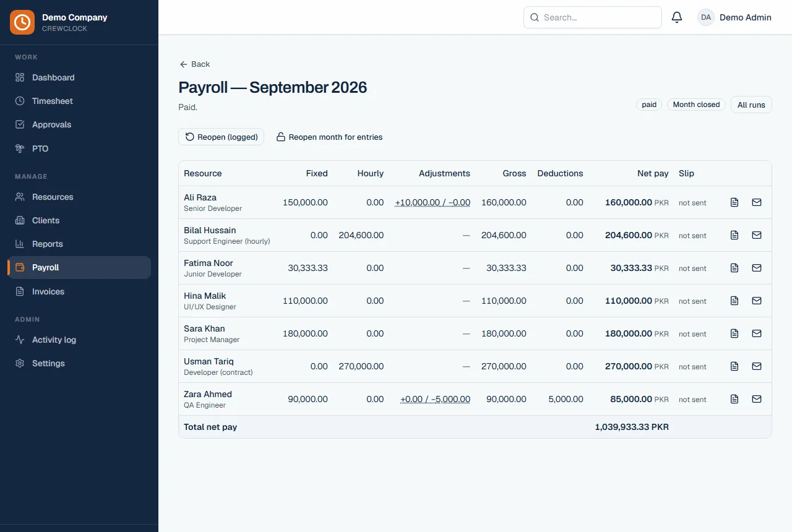This screenshot has width=792, height=532.
Task: Email Fatima Noor's payslip
Action: (757, 268)
